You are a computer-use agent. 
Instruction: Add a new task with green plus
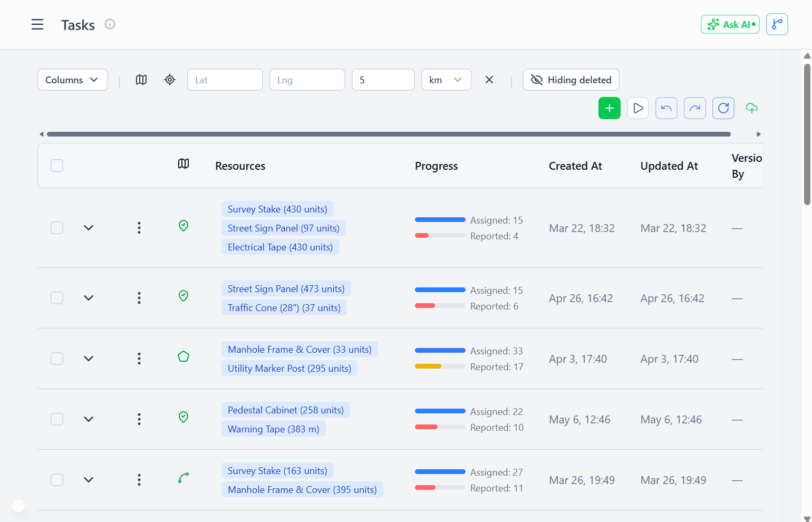(x=610, y=108)
